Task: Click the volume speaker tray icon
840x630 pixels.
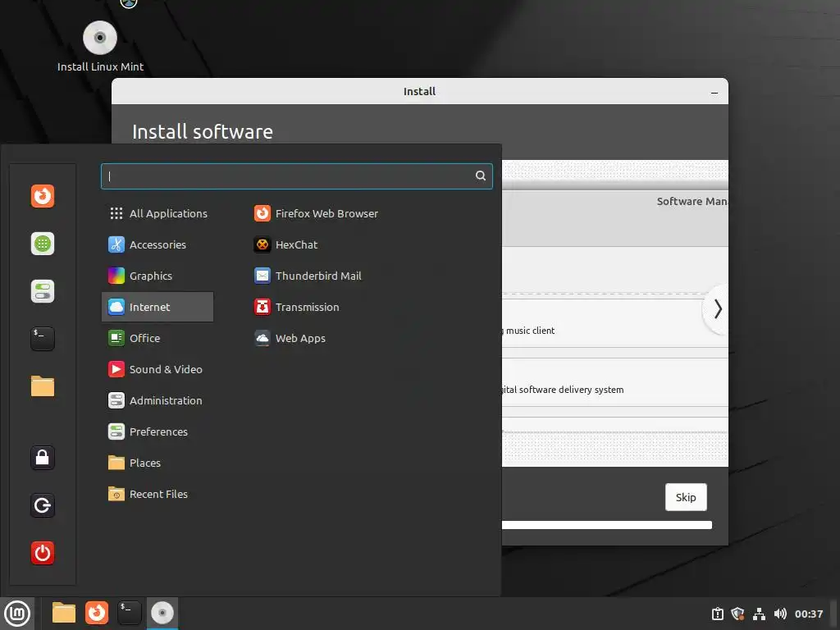Action: pos(780,614)
